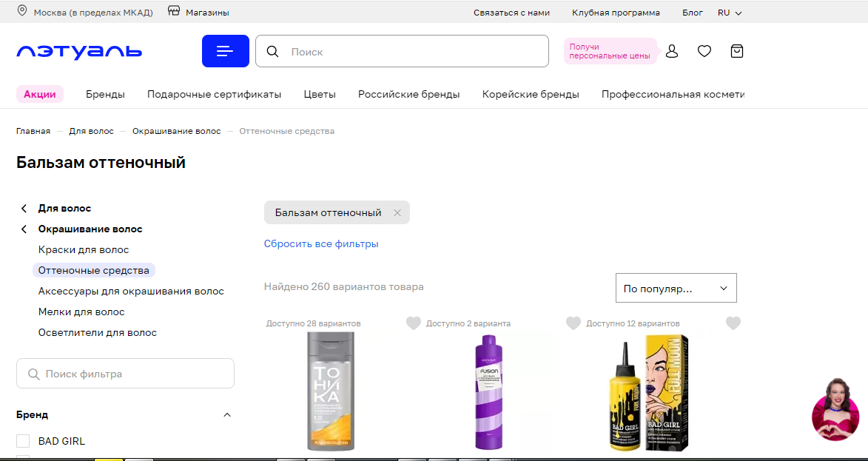The image size is (868, 461).
Task: Click Доступно 12 вариантов text
Action: pos(633,323)
